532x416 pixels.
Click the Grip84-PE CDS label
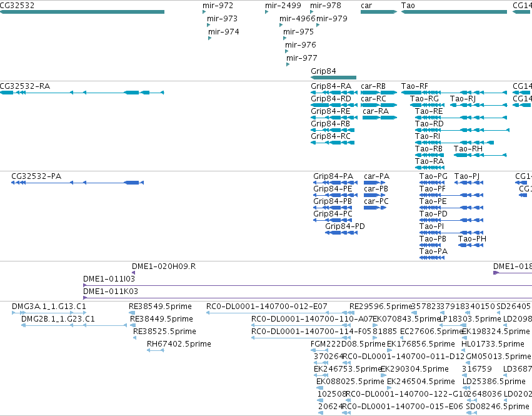[333, 189]
